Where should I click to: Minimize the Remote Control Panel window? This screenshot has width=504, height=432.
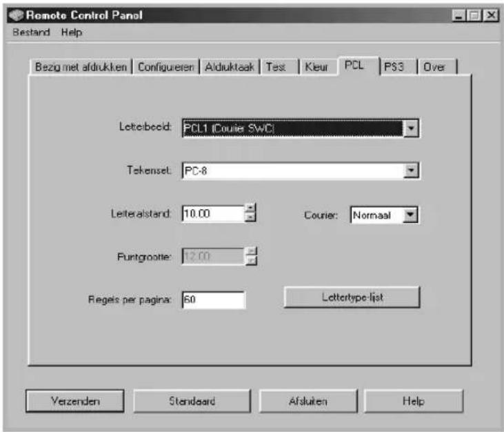tap(459, 15)
